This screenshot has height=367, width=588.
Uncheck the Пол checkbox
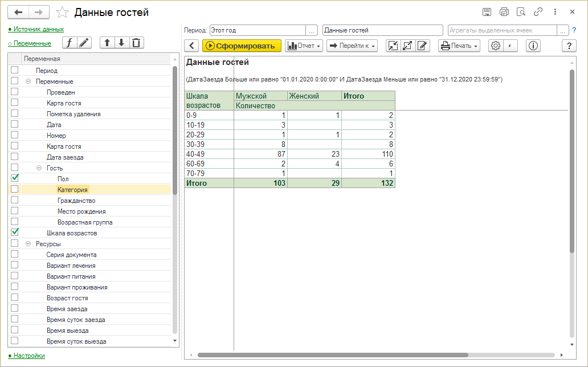click(15, 178)
